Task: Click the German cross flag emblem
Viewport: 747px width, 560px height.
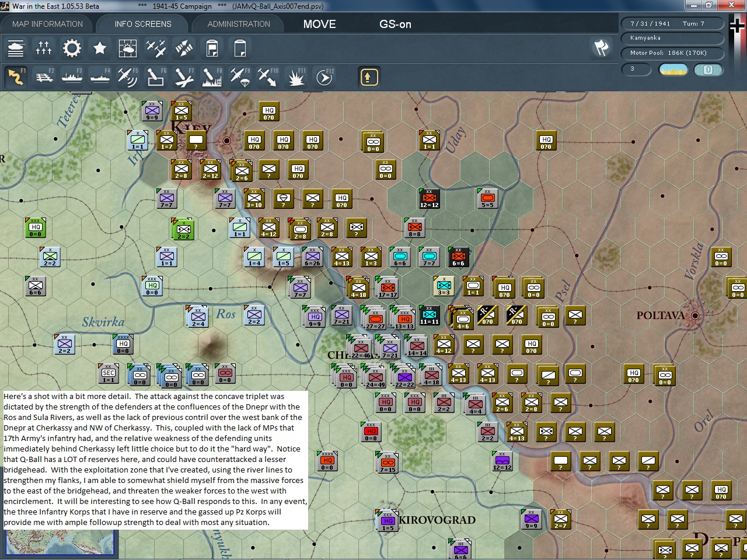Action: (737, 26)
